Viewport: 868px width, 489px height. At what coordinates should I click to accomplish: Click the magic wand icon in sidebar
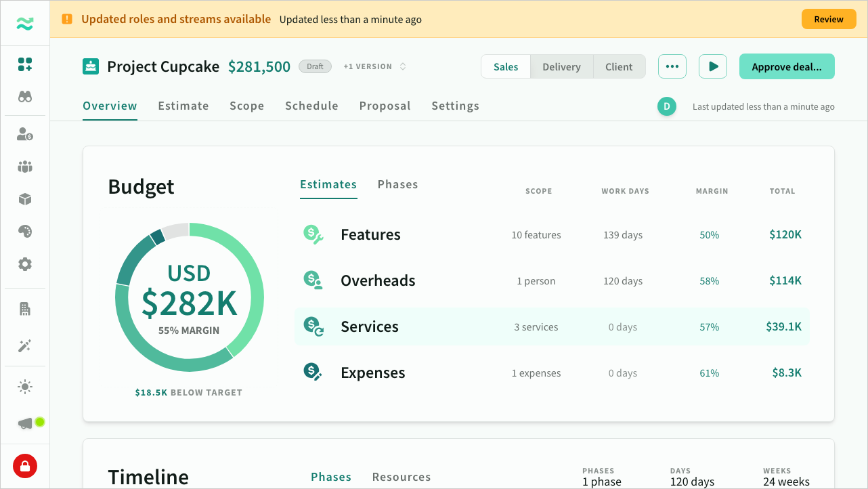(x=25, y=346)
